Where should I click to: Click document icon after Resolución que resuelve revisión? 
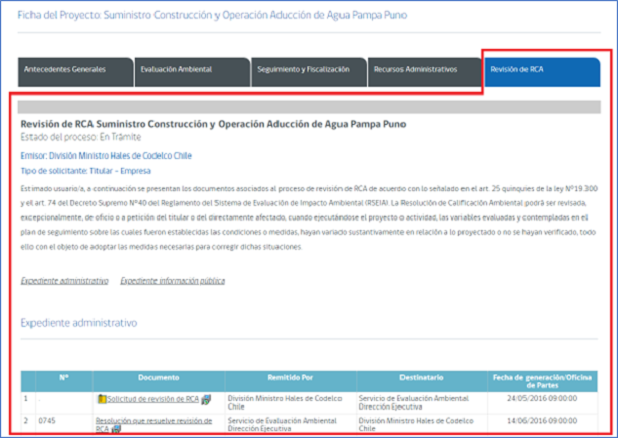[116, 429]
